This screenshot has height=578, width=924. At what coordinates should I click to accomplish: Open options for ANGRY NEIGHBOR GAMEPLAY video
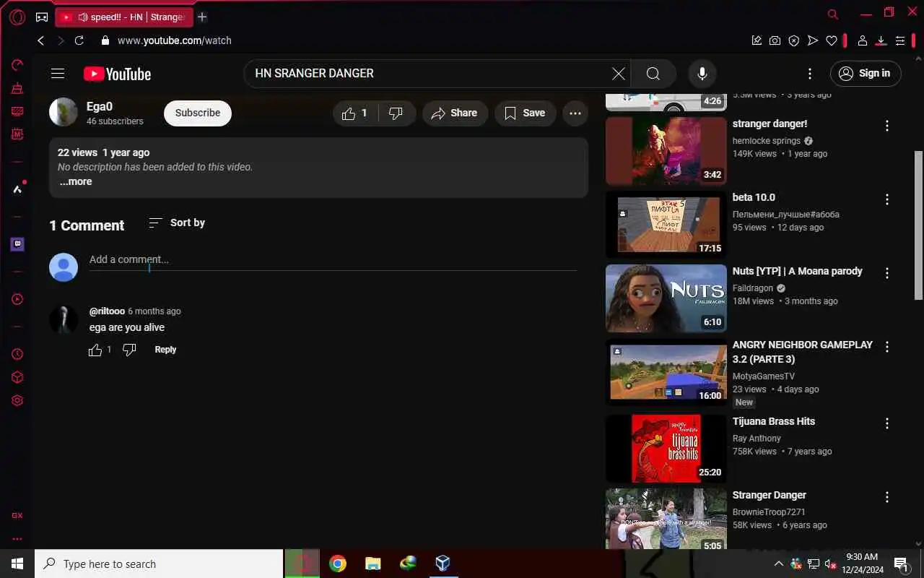(887, 347)
